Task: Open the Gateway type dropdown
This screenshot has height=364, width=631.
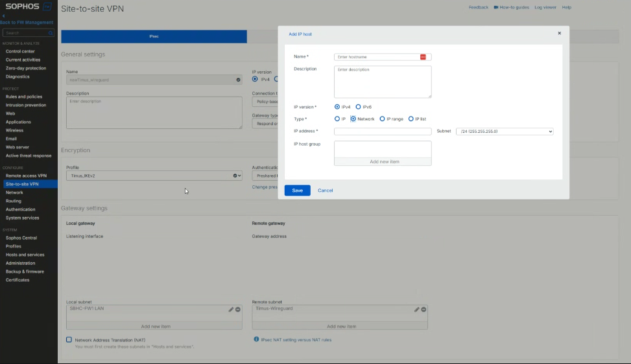Action: pyautogui.click(x=265, y=124)
